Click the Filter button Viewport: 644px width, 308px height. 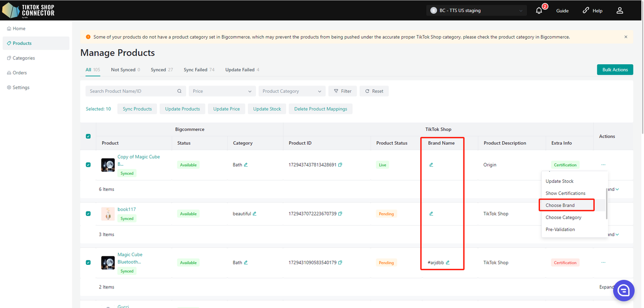(x=343, y=91)
